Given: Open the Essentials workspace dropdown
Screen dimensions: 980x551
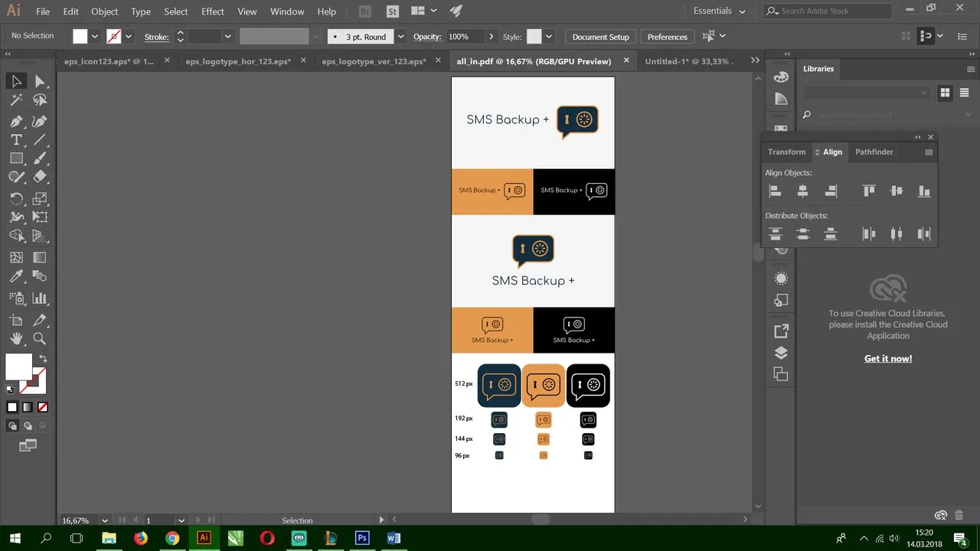Looking at the screenshot, I should point(719,11).
